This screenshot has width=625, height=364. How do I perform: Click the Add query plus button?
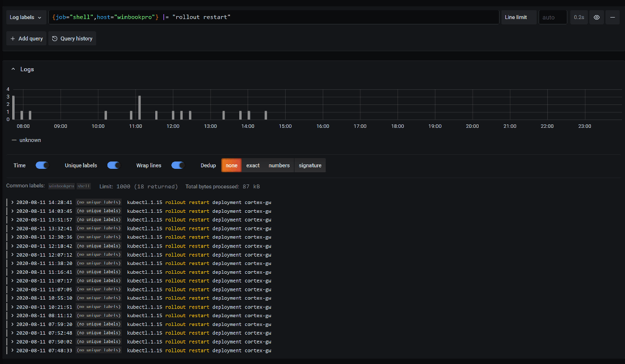(26, 39)
